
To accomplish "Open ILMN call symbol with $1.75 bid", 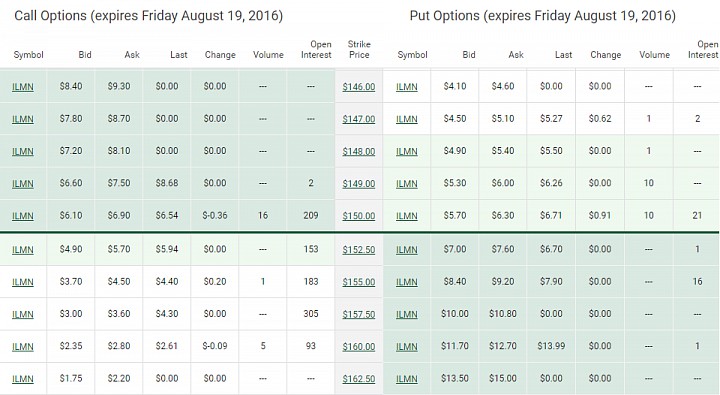I will pyautogui.click(x=23, y=379).
